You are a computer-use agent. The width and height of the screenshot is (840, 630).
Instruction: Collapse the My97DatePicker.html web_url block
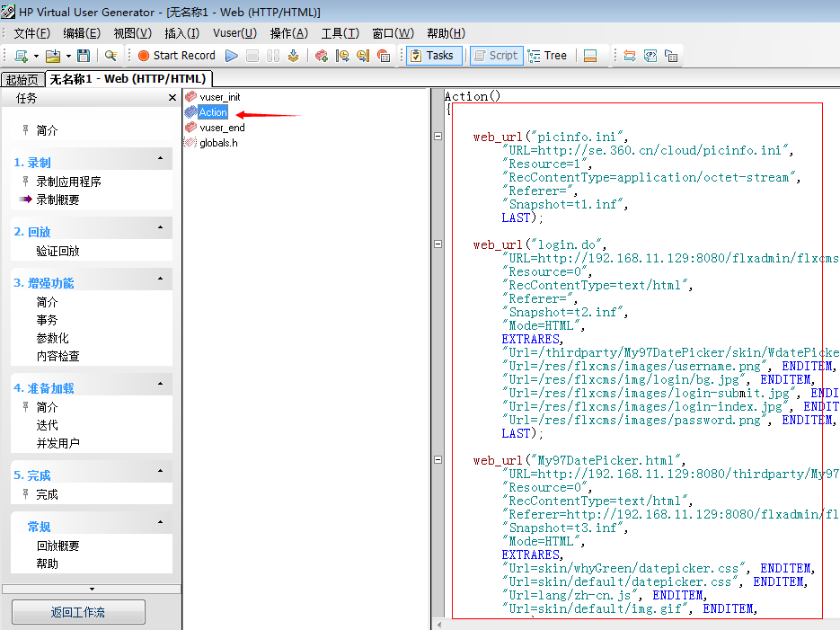pos(438,459)
